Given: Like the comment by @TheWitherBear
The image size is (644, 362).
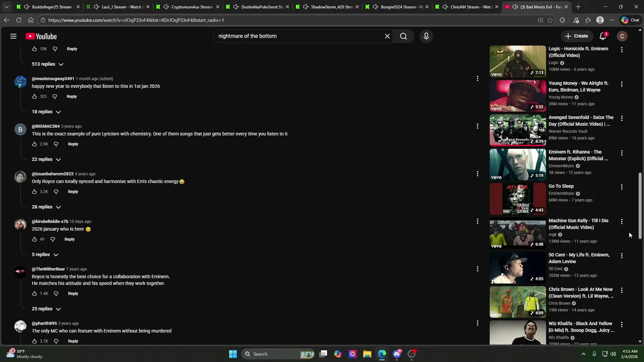Looking at the screenshot, I should (x=34, y=294).
